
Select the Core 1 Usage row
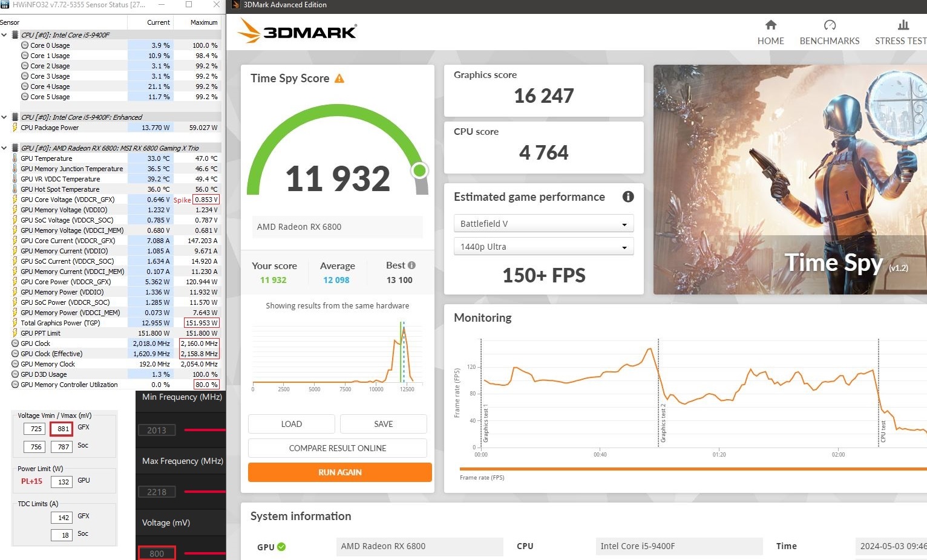[x=111, y=56]
